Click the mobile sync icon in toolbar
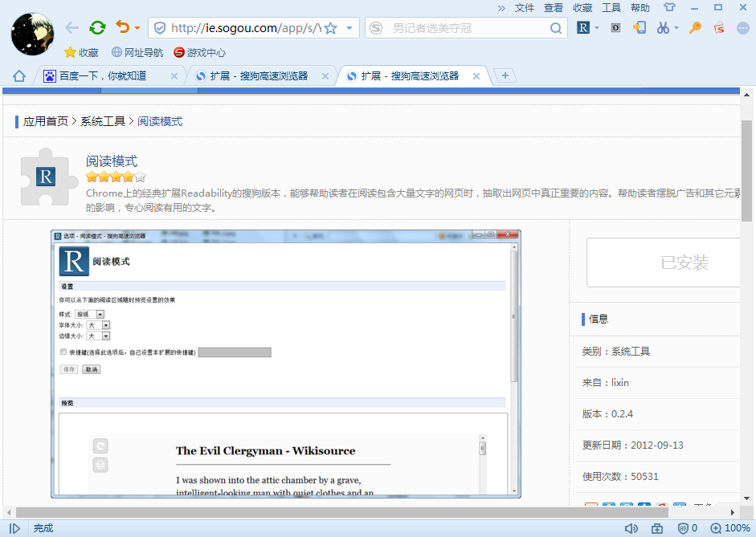756x537 pixels. (640, 27)
